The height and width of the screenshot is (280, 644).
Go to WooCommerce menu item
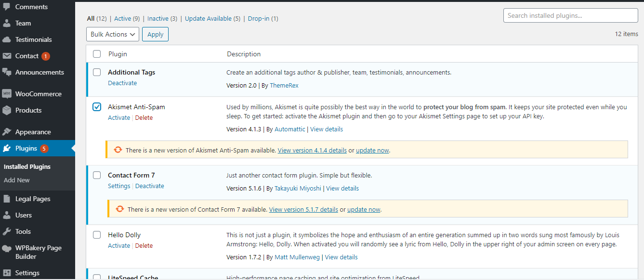click(x=39, y=94)
